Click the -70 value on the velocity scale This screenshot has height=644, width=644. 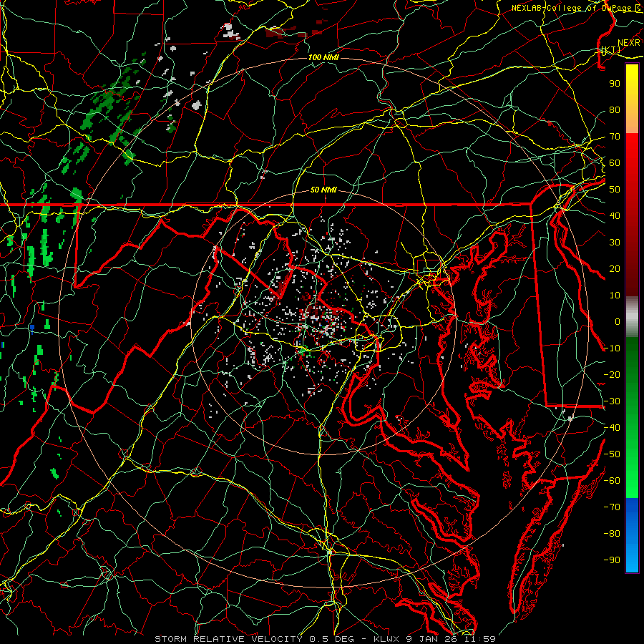tap(612, 507)
